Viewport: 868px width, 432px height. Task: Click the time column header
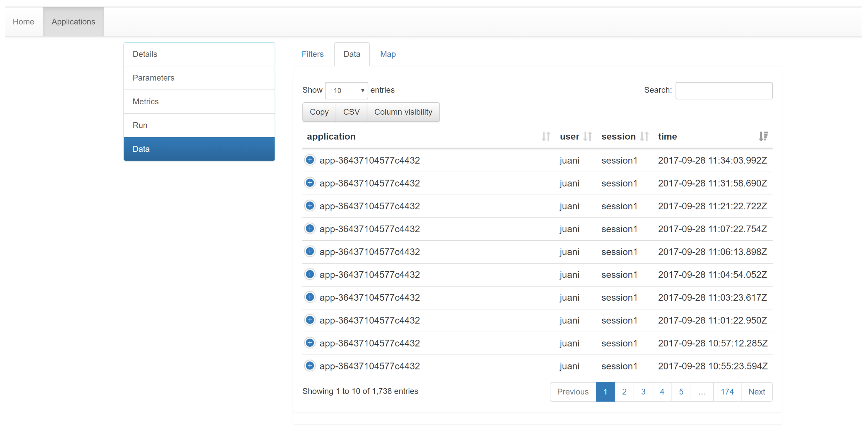point(667,137)
